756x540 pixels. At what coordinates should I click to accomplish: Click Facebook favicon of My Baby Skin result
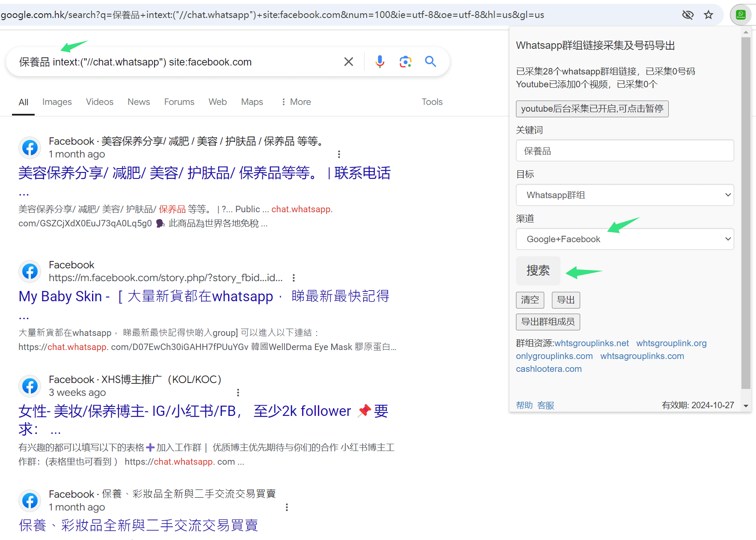(30, 271)
